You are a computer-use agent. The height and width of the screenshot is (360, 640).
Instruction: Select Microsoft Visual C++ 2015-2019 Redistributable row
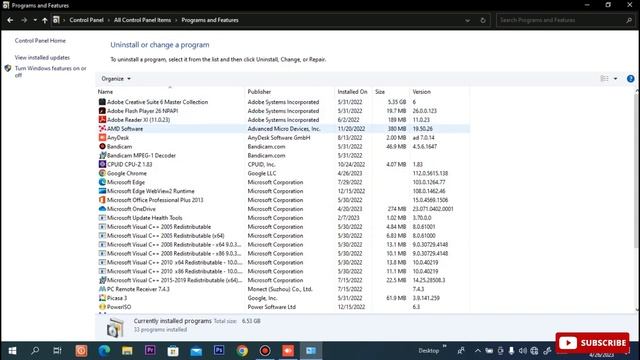[283, 280]
